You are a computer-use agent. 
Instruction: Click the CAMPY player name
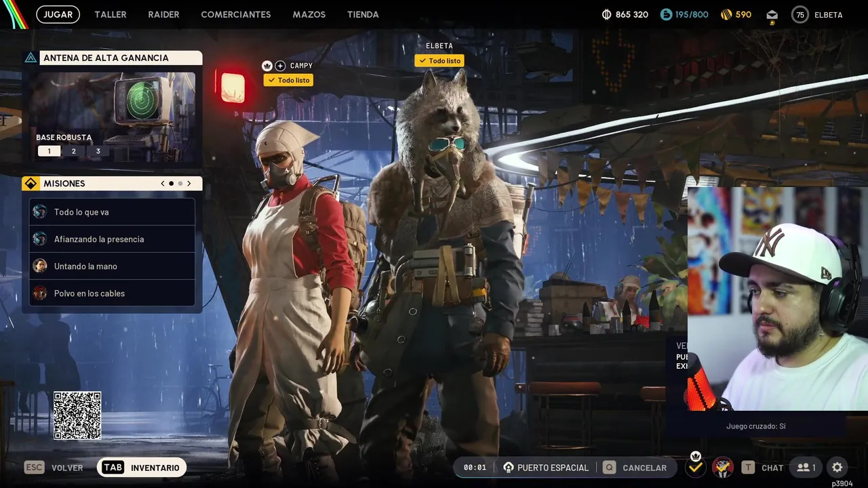301,66
